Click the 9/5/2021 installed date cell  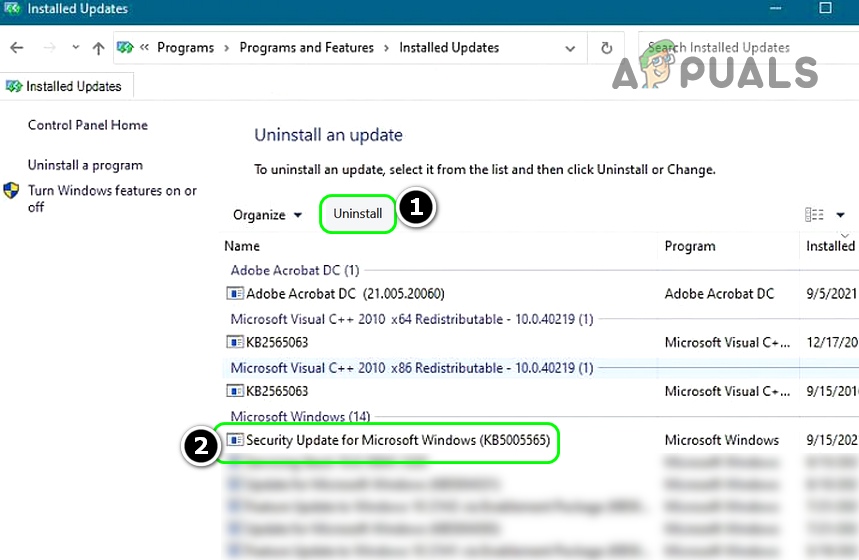coord(831,294)
